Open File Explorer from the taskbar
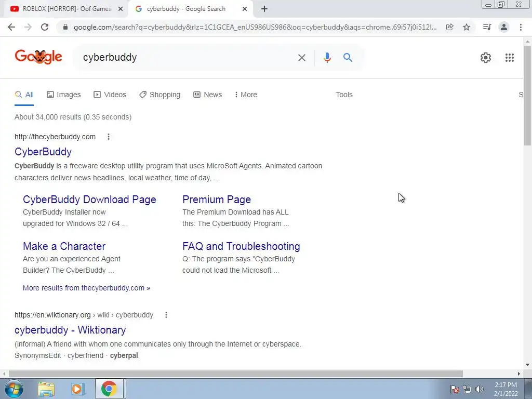The height and width of the screenshot is (399, 532). point(46,389)
